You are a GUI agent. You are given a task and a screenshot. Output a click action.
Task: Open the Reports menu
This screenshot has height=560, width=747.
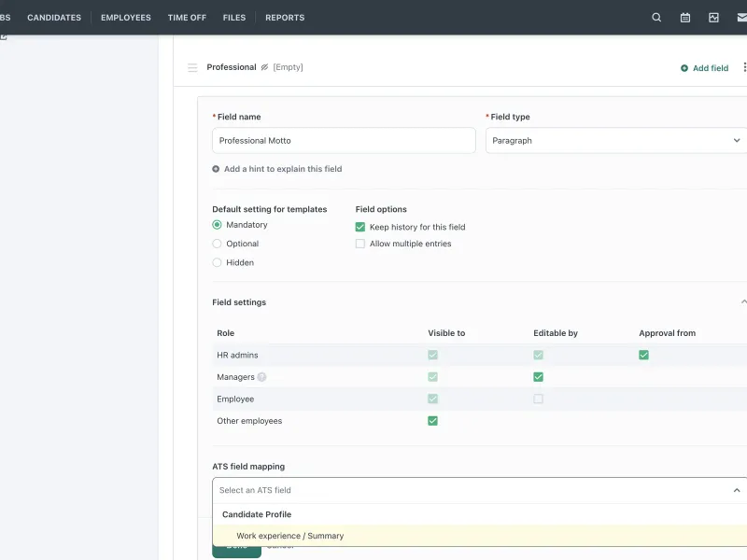tap(285, 18)
